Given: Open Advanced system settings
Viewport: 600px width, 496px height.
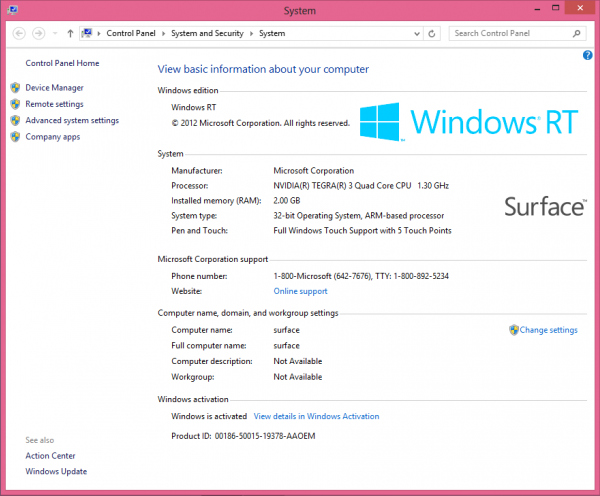Looking at the screenshot, I should (x=72, y=121).
